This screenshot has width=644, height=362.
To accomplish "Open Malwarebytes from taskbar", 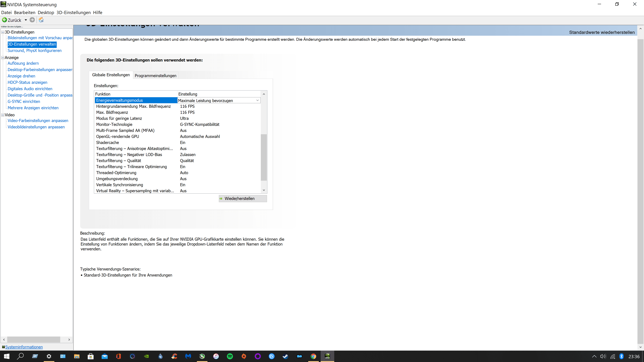I will coord(188,356).
